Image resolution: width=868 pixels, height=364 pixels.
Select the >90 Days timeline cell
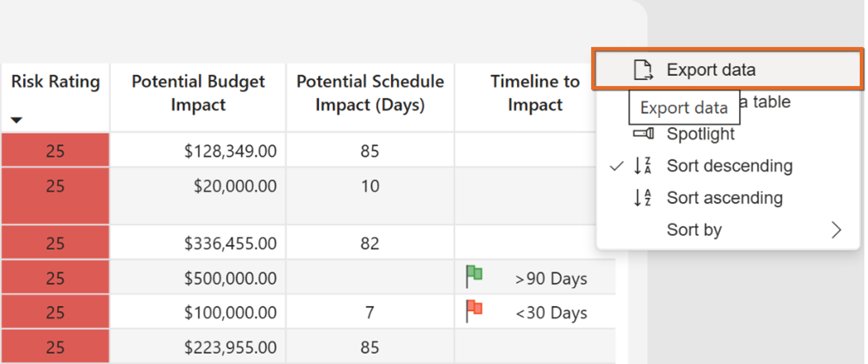pos(535,278)
